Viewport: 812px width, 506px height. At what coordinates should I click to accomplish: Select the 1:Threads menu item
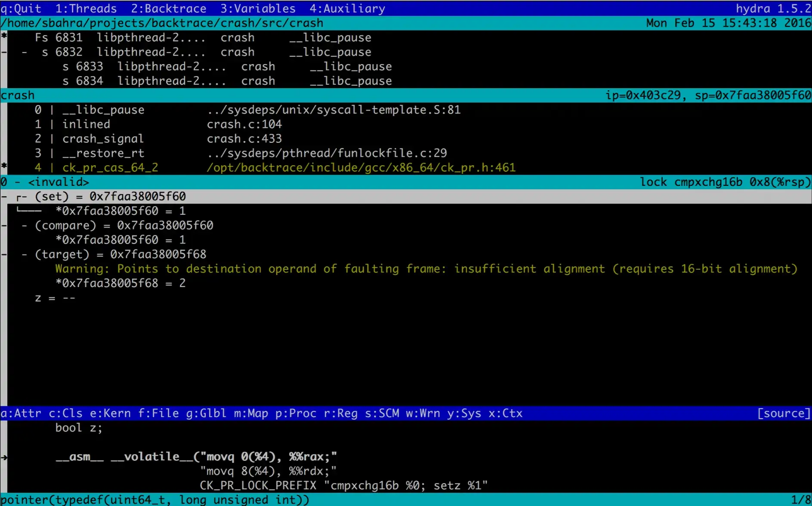(86, 8)
